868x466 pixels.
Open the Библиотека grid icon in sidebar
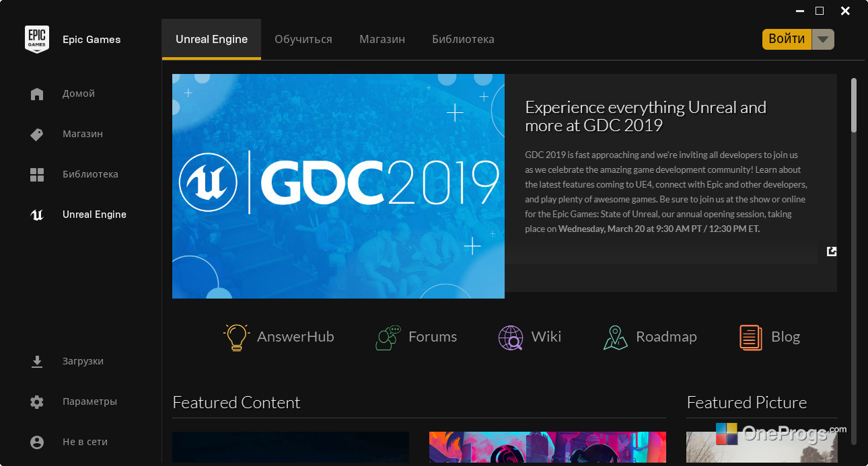pos(37,175)
